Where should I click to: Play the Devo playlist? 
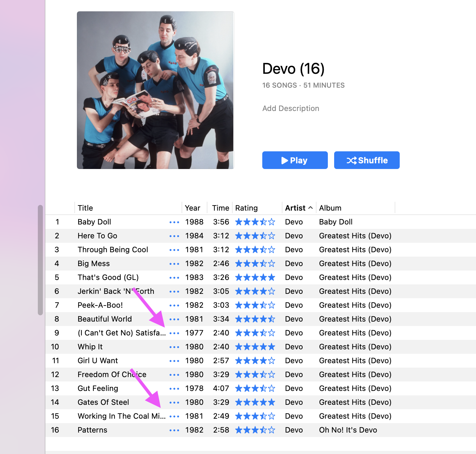point(295,160)
